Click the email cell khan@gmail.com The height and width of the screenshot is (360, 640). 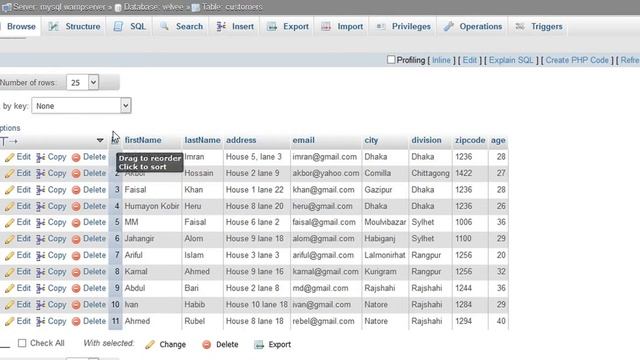click(x=323, y=189)
